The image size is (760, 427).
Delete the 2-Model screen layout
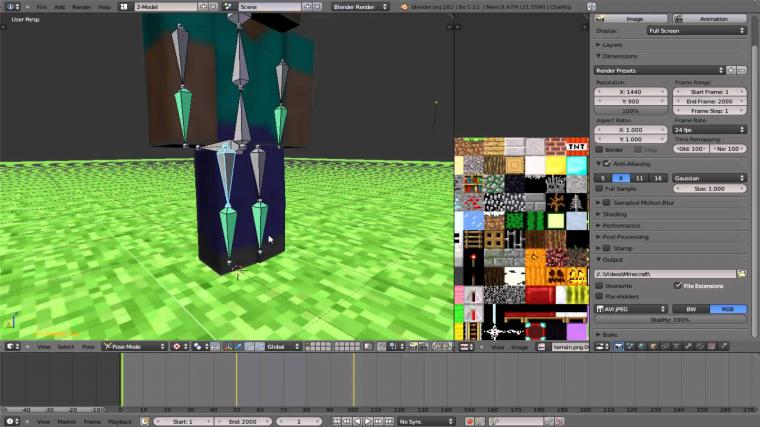point(213,7)
